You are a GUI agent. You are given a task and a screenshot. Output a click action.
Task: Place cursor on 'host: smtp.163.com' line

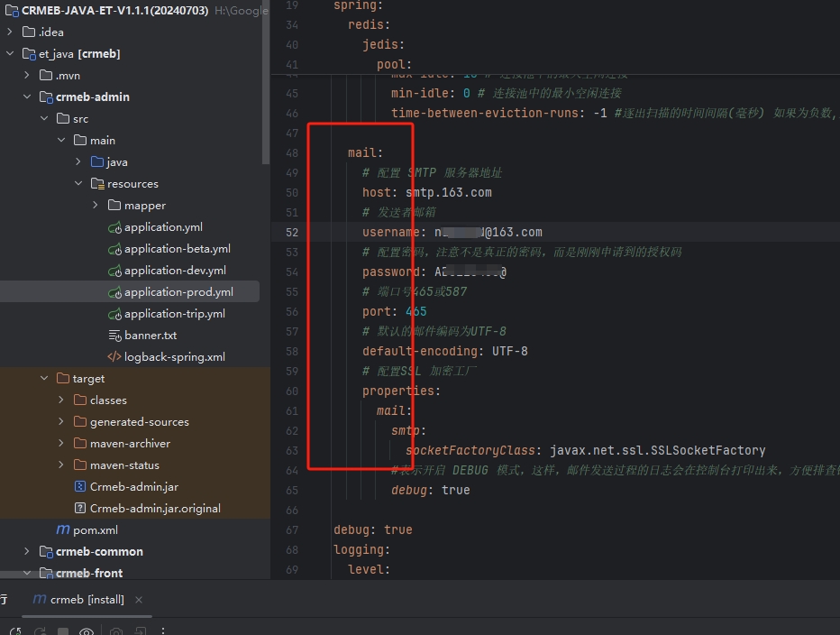pyautogui.click(x=427, y=192)
